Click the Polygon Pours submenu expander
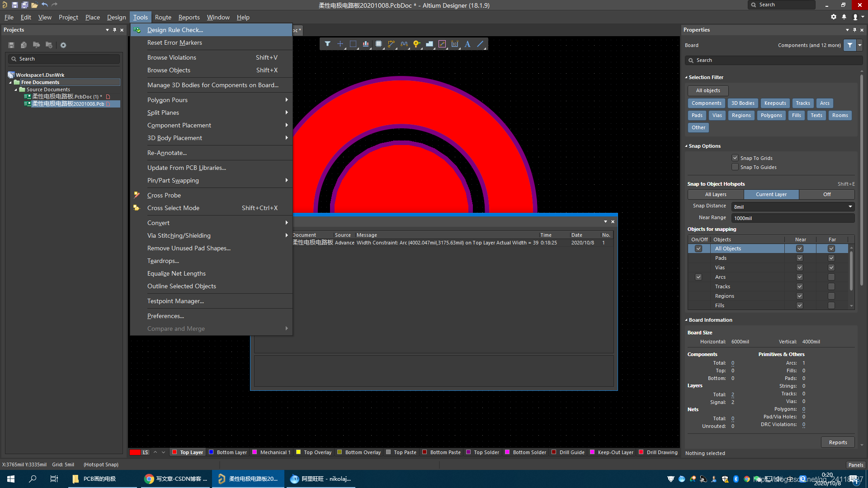 click(286, 99)
